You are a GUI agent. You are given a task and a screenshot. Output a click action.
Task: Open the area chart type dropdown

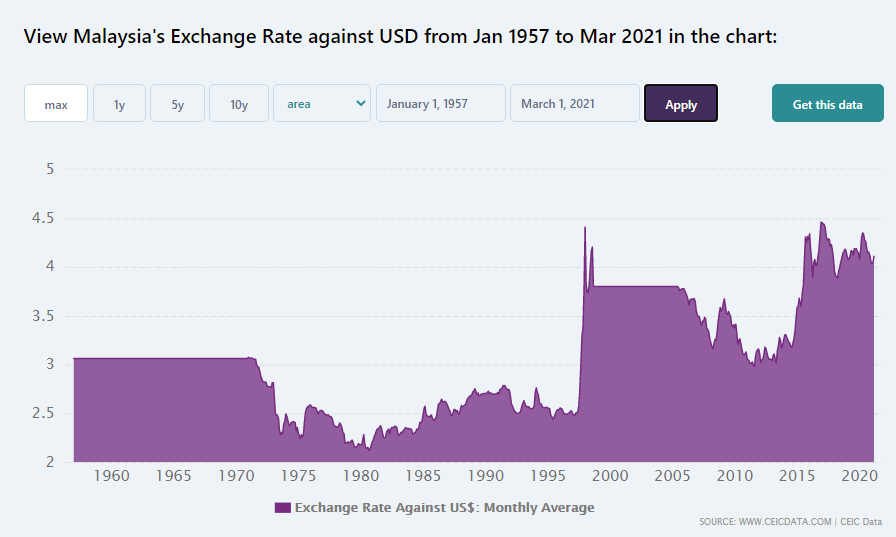322,103
